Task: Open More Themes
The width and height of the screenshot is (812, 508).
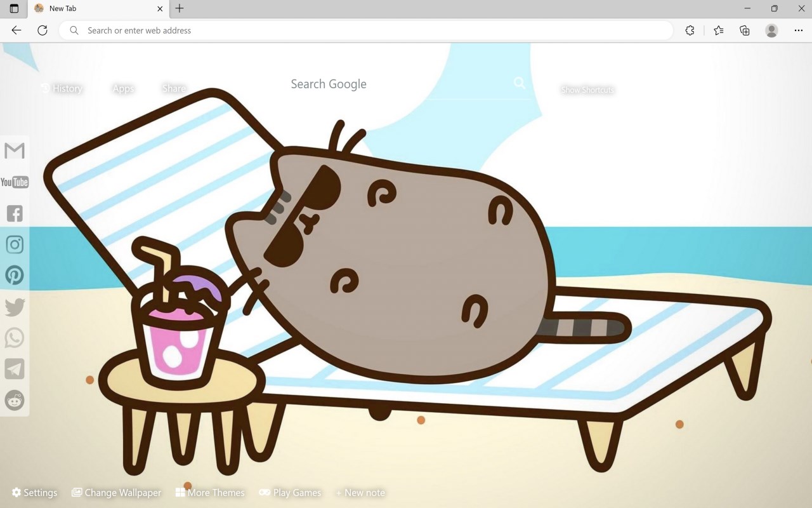Action: click(210, 493)
